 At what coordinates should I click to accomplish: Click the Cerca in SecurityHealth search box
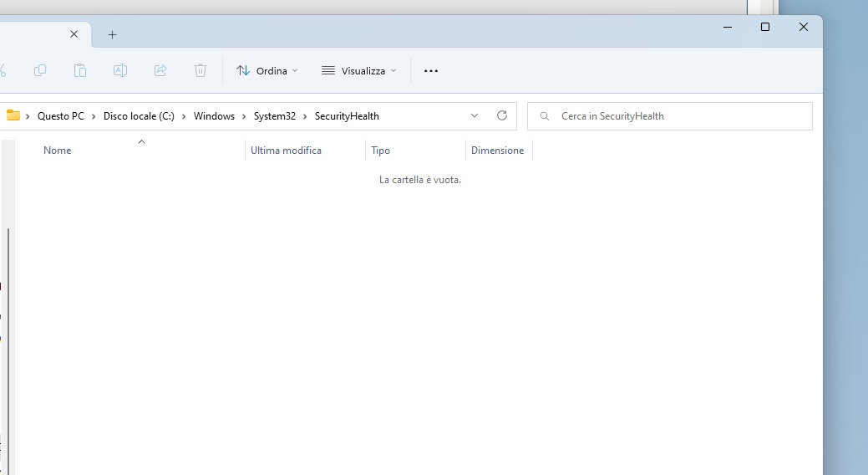click(x=670, y=116)
